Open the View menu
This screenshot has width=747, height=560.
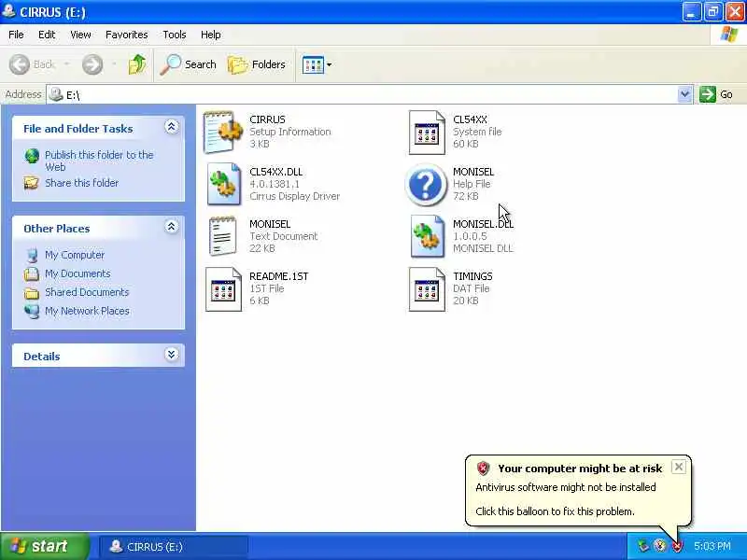point(80,35)
